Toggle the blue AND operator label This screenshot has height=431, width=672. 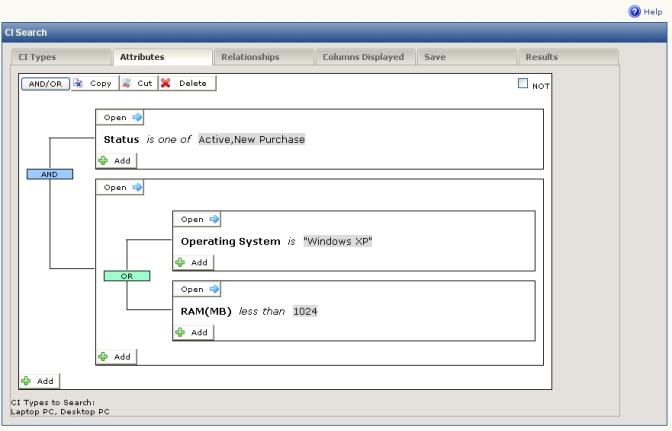(x=49, y=174)
